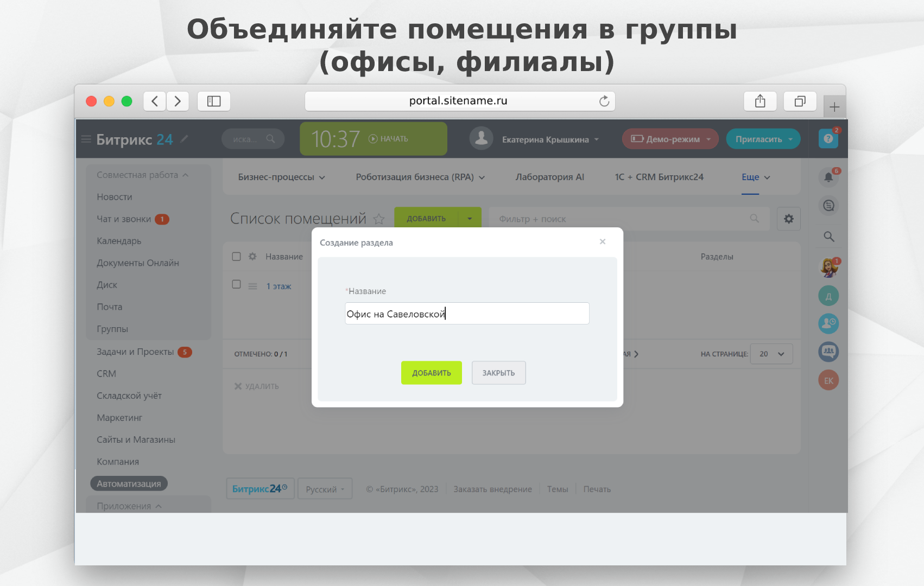Viewport: 924px width, 586px height.
Task: Open the Русский language selector
Action: [325, 489]
